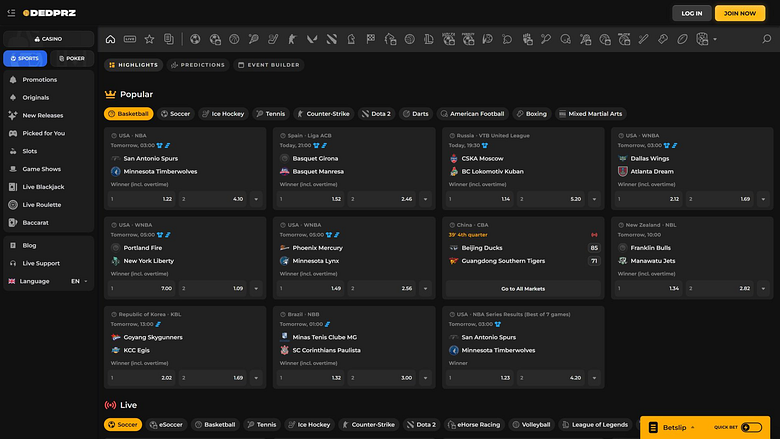Filter Popular by Darts
The width and height of the screenshot is (780, 439).
point(415,114)
